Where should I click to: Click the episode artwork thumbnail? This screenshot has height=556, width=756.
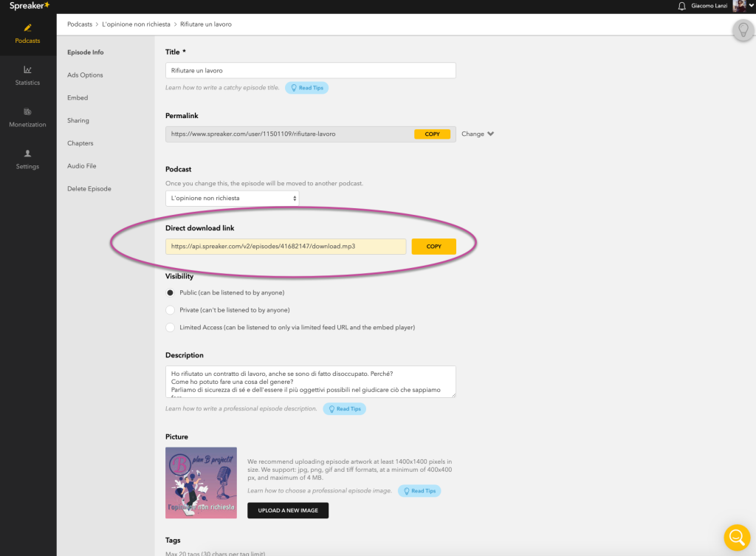(201, 483)
